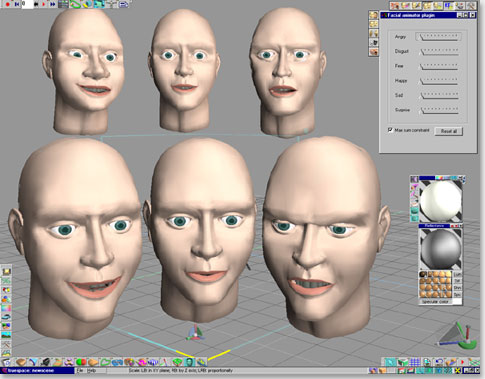Click the blue funnel-shaped tool icon
Viewport: 485px width, 379px height.
pos(33,362)
